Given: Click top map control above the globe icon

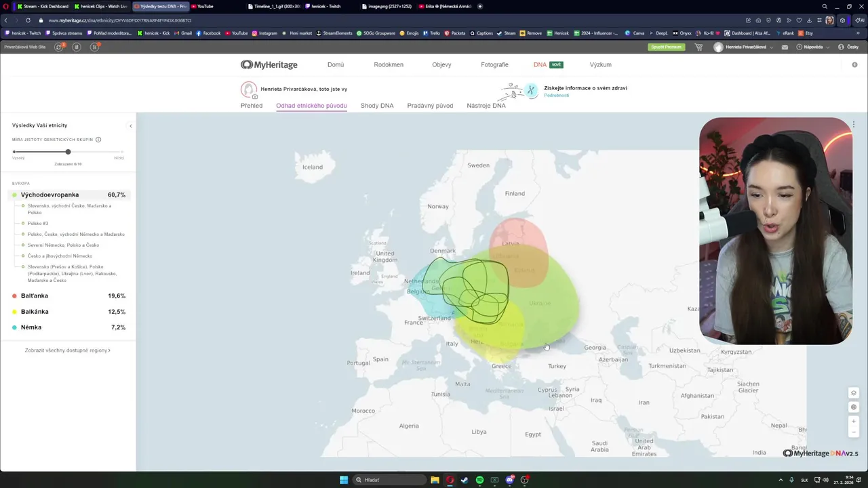Looking at the screenshot, I should 854,393.
